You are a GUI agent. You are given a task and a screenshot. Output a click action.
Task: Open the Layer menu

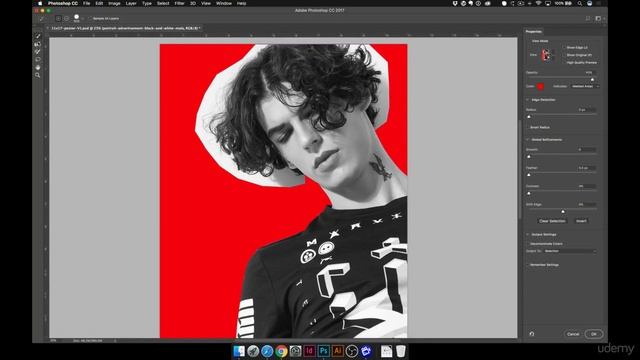[x=131, y=3]
